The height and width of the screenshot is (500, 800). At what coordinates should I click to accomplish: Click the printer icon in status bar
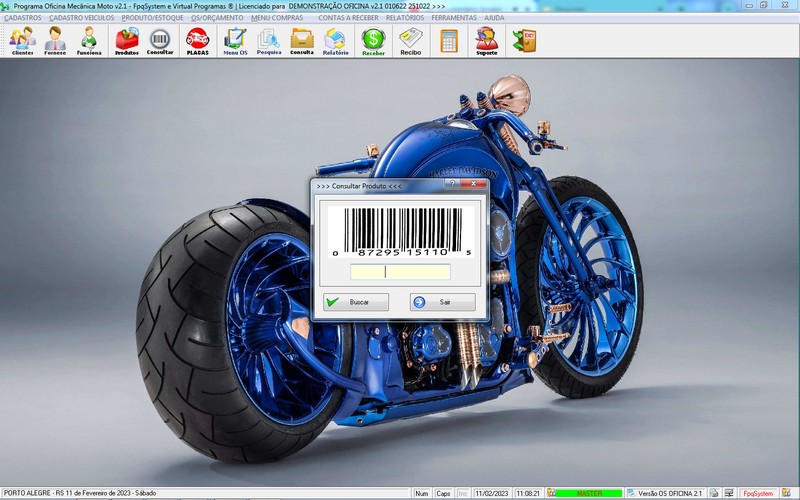(714, 493)
